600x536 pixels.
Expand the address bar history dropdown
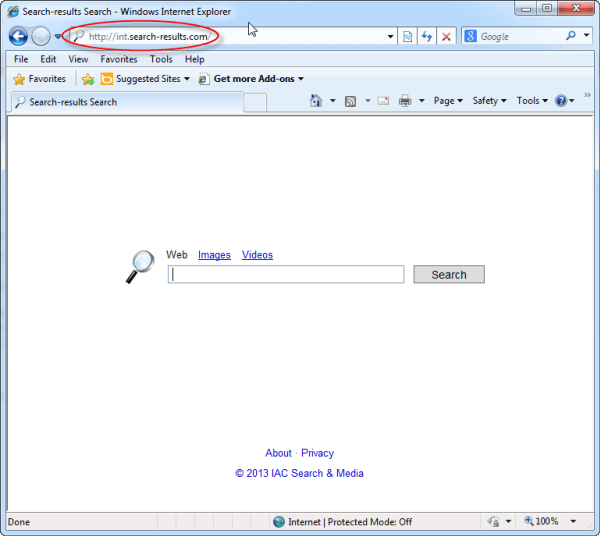point(390,37)
